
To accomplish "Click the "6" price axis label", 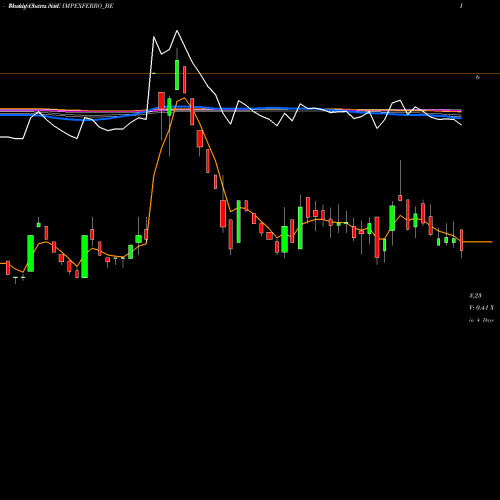I will tap(478, 77).
